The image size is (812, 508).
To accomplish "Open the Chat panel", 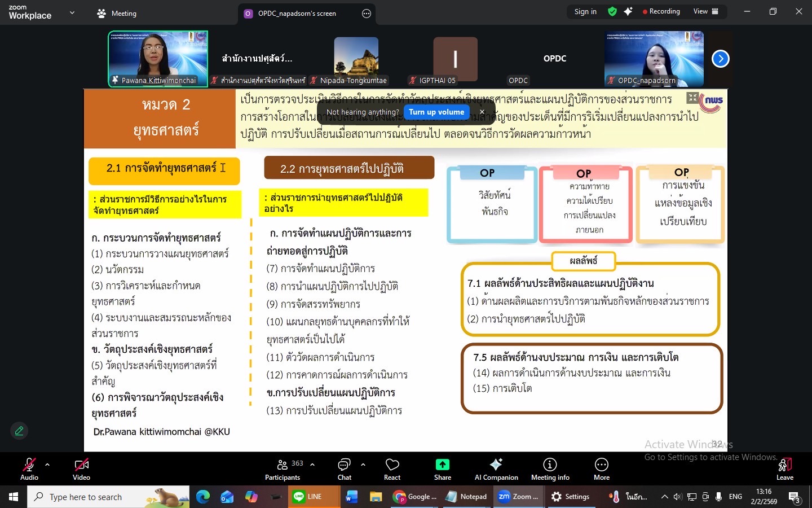I will click(344, 469).
